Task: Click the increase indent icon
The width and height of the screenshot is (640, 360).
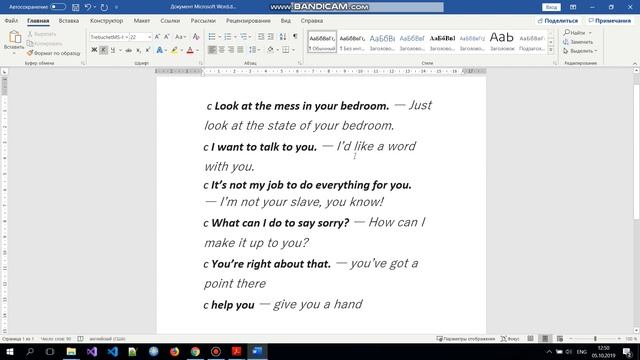Action: pyautogui.click(x=271, y=37)
